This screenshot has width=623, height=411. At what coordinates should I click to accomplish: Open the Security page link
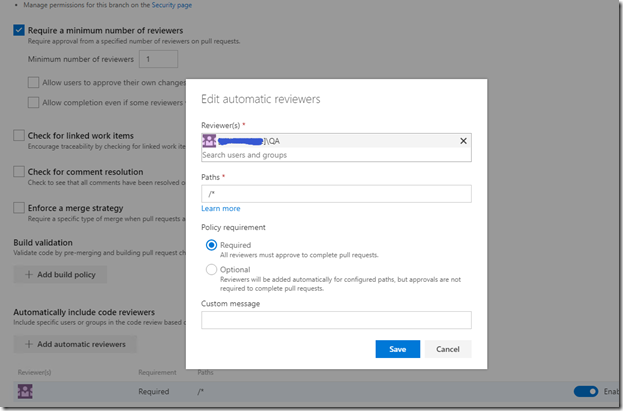172,5
